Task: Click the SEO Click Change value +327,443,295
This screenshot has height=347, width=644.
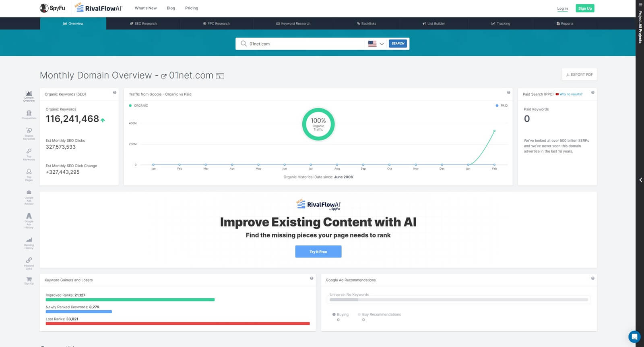Action: click(63, 172)
